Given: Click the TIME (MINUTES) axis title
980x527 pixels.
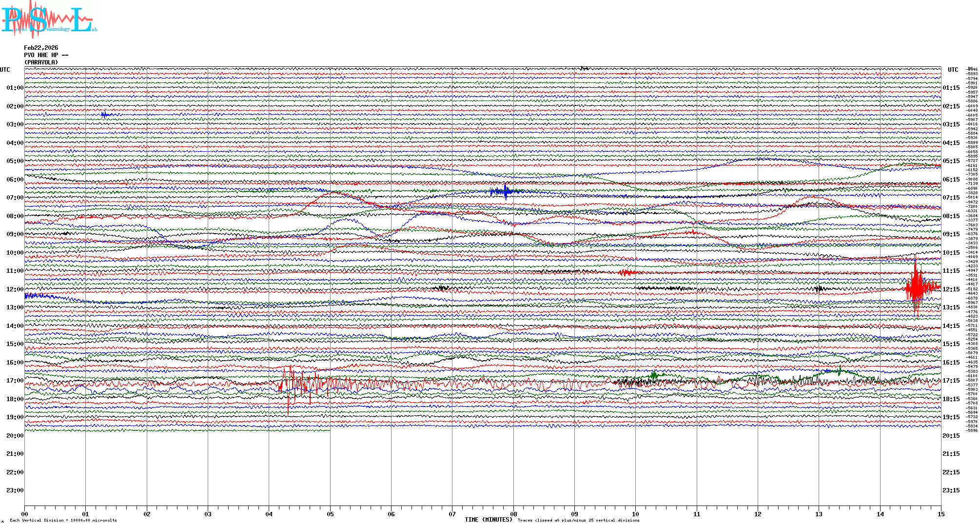Looking at the screenshot, I should tap(489, 520).
